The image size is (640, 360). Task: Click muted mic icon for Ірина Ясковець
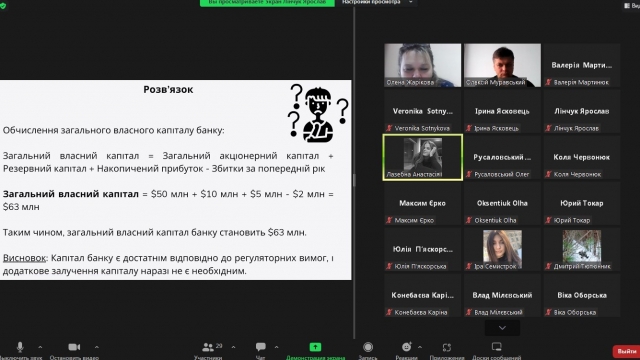469,128
